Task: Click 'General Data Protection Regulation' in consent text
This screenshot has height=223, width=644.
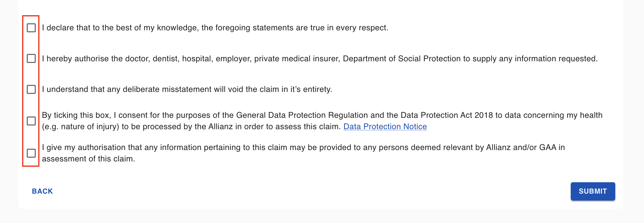Action: (302, 115)
